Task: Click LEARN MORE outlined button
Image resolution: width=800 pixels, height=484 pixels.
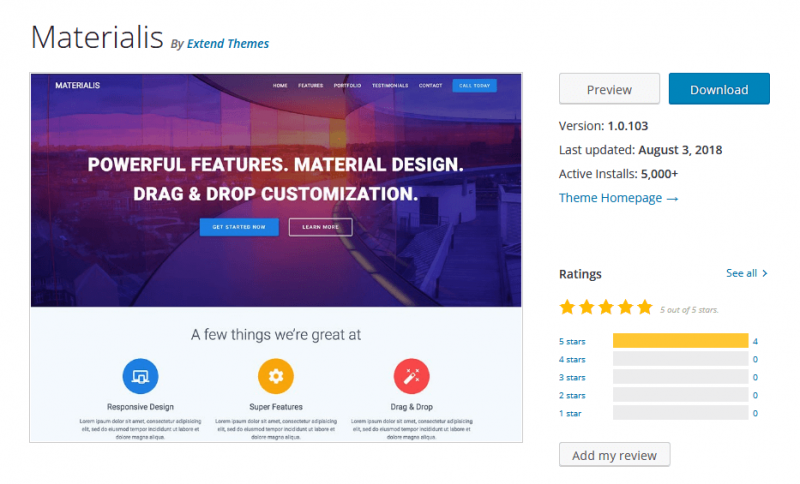Action: click(x=320, y=227)
